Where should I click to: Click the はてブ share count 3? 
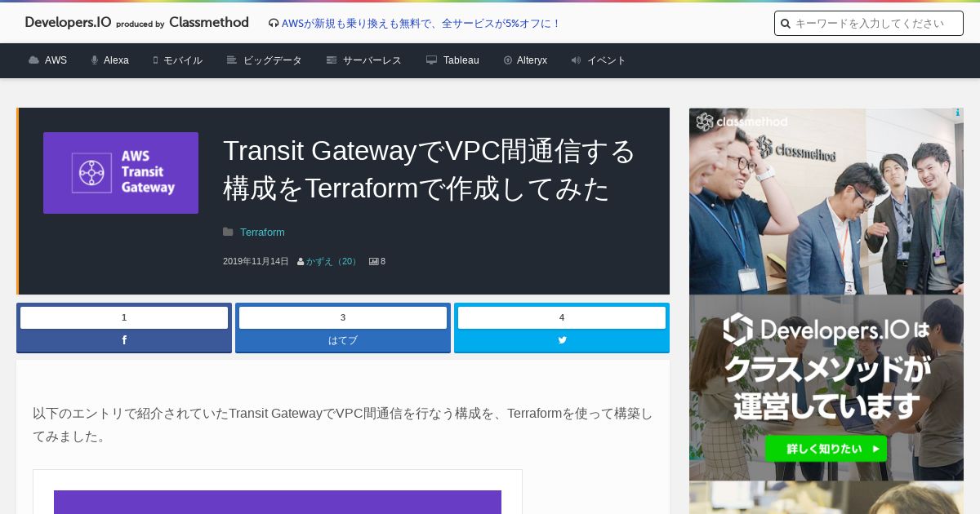coord(343,317)
